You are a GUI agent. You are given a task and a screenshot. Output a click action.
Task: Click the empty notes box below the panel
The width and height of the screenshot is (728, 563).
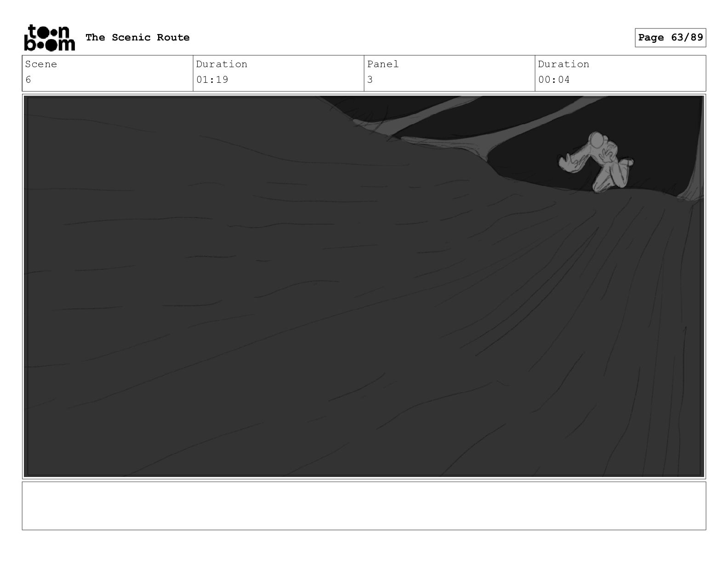pyautogui.click(x=364, y=506)
